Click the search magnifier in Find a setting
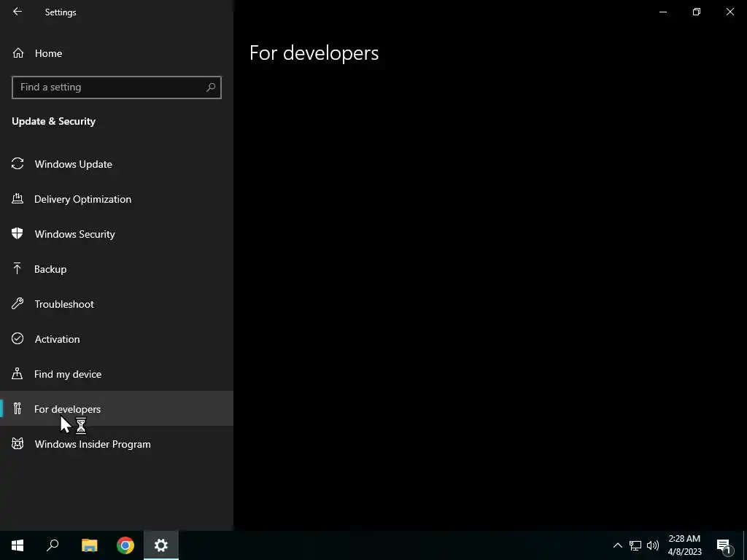The height and width of the screenshot is (560, 747). [x=211, y=87]
